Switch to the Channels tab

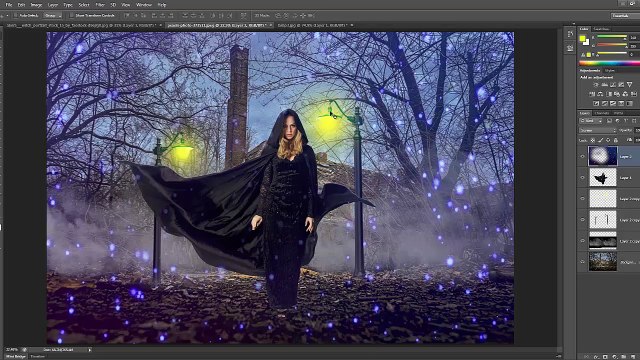point(602,113)
